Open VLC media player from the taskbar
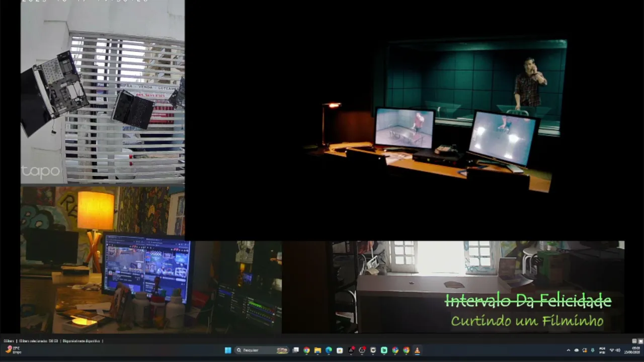Screen dimensions: 644x362 pyautogui.click(x=417, y=350)
